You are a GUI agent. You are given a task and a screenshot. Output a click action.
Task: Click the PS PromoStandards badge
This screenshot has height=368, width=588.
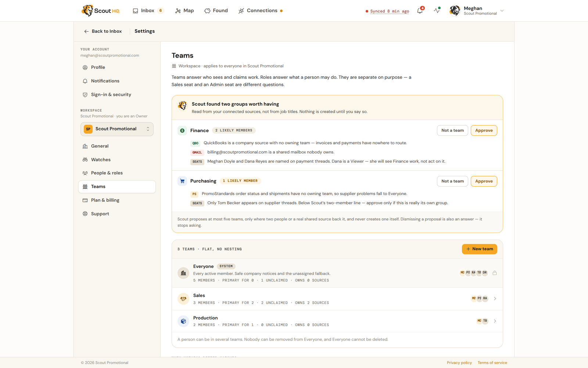click(x=194, y=194)
